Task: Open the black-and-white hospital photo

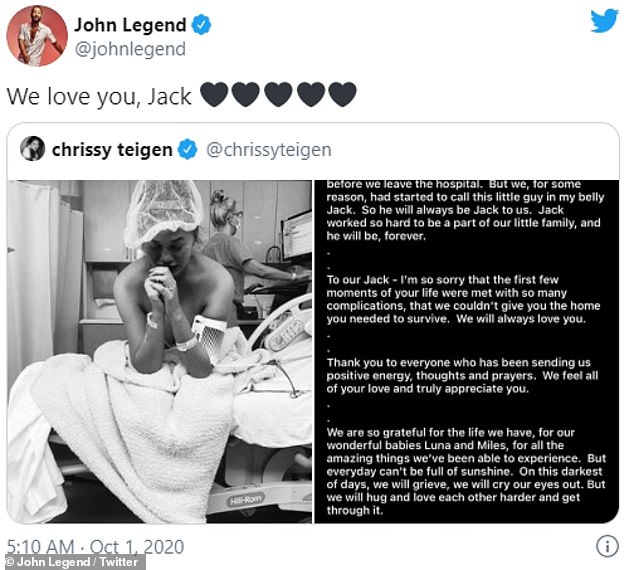Action: point(160,352)
